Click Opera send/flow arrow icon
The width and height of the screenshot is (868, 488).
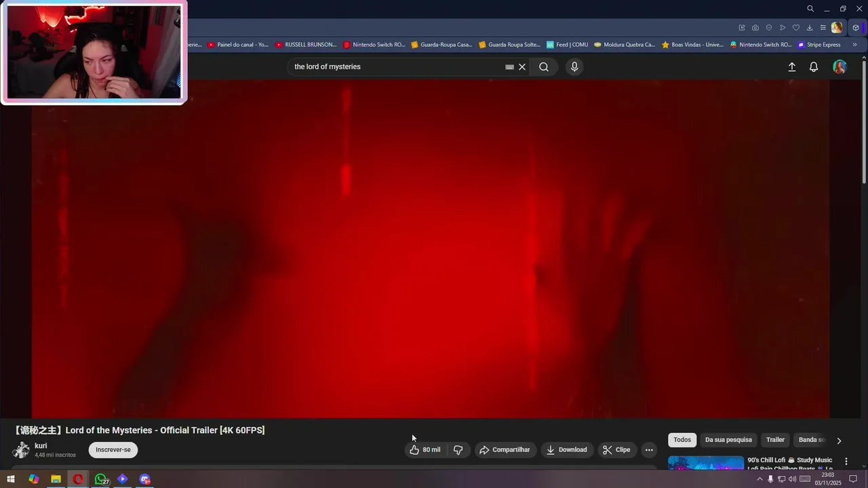click(x=783, y=28)
